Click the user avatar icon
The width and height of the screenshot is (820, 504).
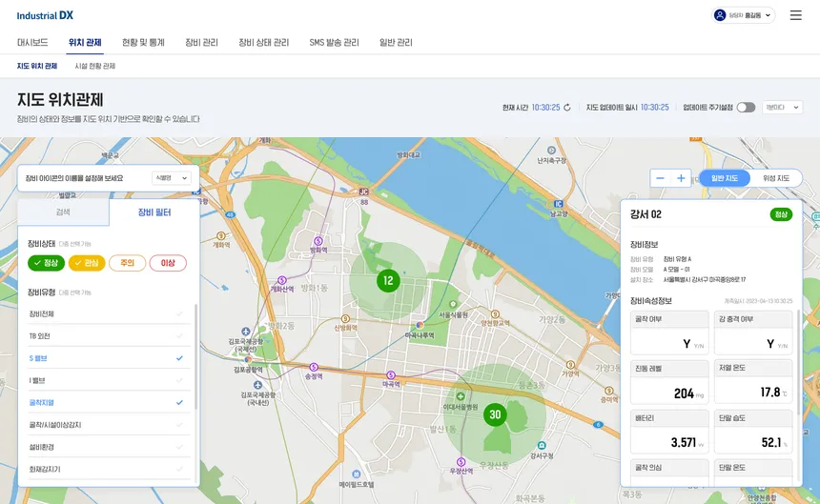pyautogui.click(x=720, y=15)
